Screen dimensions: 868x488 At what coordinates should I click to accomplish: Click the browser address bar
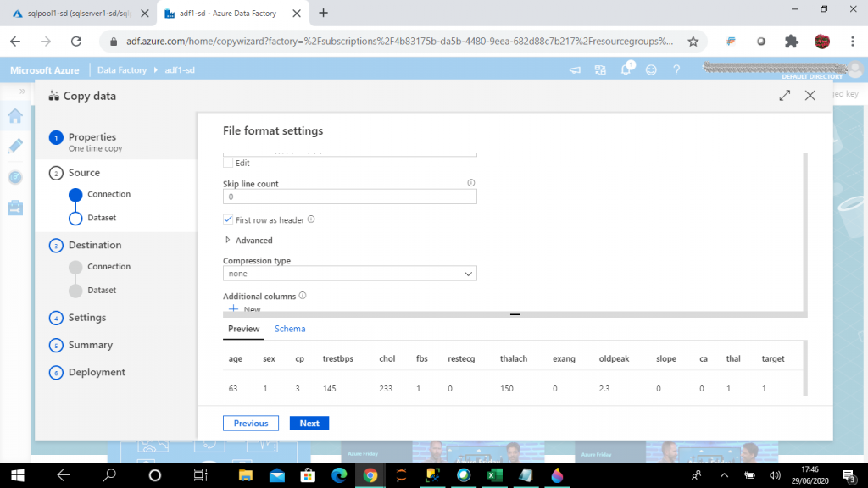(x=398, y=41)
